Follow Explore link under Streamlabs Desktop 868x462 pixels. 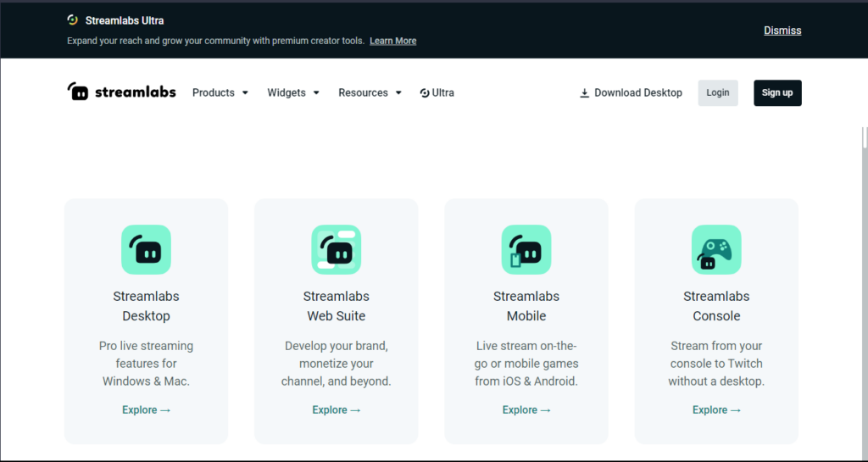pos(146,409)
